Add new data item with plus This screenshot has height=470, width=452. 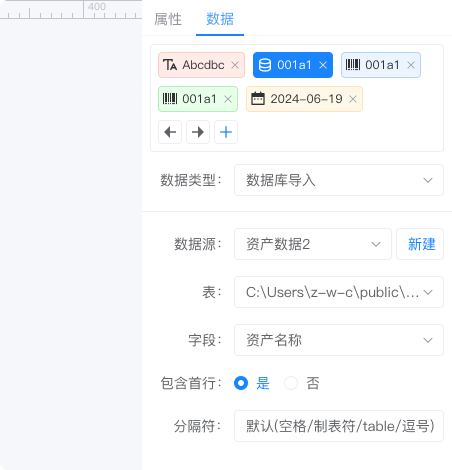tap(226, 132)
